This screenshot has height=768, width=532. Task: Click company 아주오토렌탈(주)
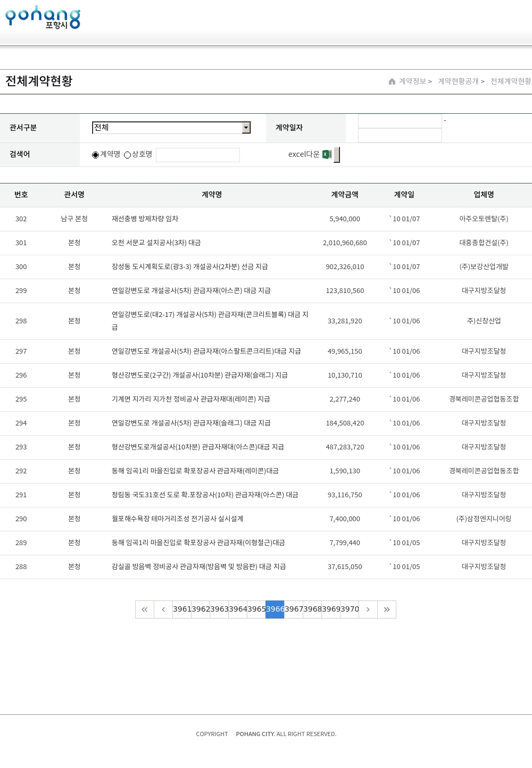pyautogui.click(x=484, y=219)
